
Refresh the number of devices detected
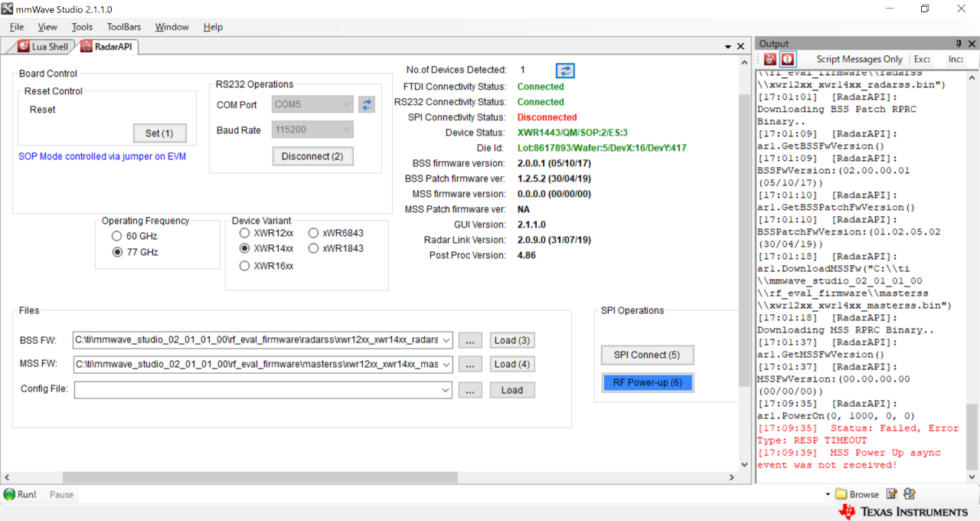coord(565,70)
